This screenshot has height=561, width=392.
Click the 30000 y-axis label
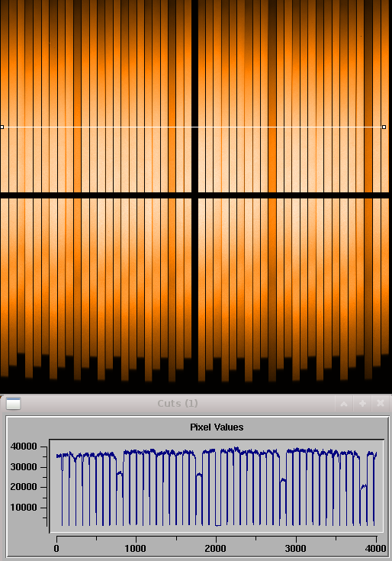pyautogui.click(x=24, y=467)
